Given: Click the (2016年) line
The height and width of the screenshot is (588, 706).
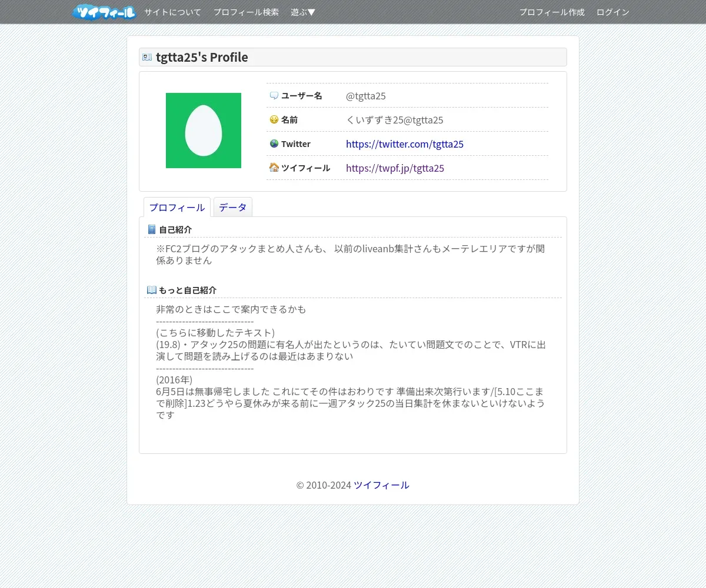Looking at the screenshot, I should pyautogui.click(x=174, y=380).
